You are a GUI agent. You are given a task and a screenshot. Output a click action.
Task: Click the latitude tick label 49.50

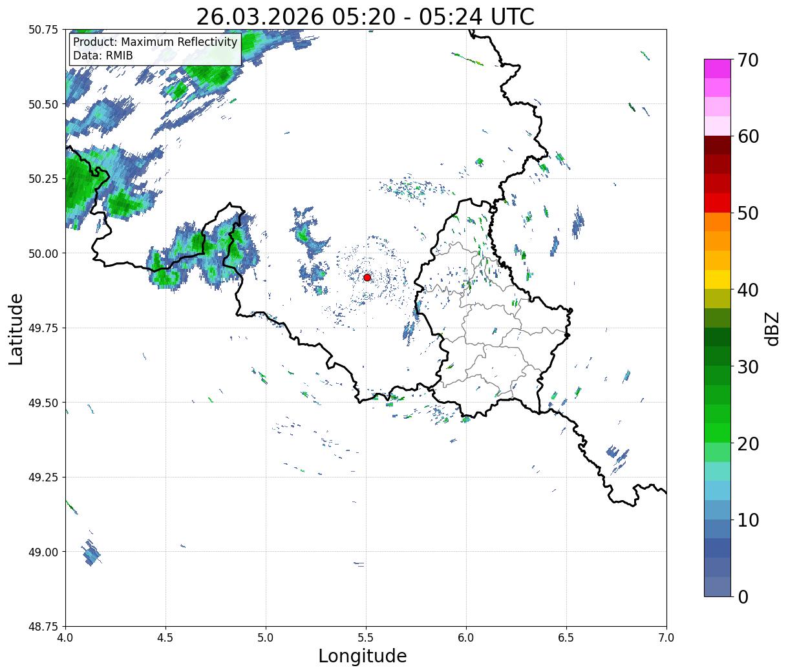pyautogui.click(x=43, y=403)
